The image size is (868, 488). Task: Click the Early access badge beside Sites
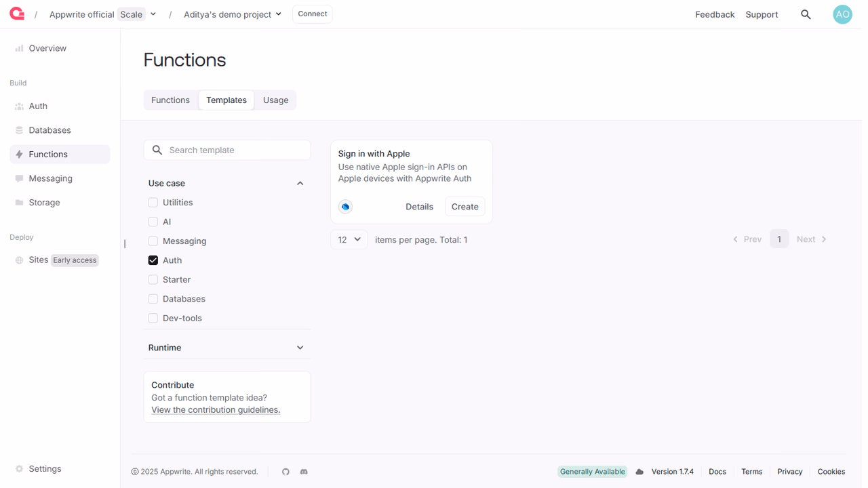click(x=75, y=260)
